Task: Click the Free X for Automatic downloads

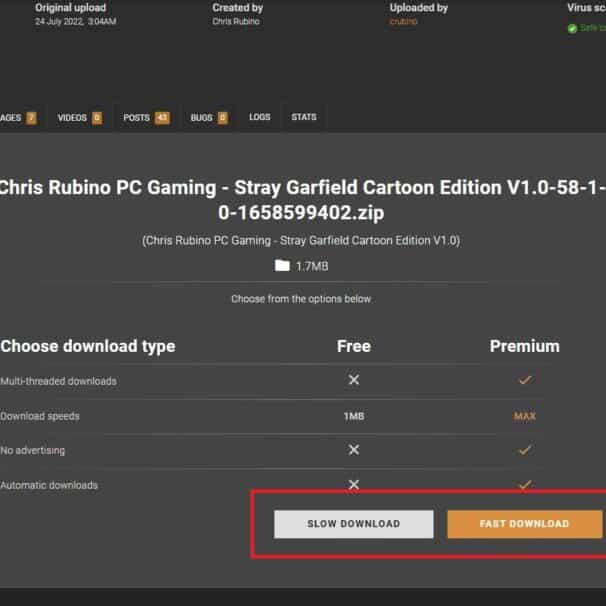Action: tap(354, 484)
